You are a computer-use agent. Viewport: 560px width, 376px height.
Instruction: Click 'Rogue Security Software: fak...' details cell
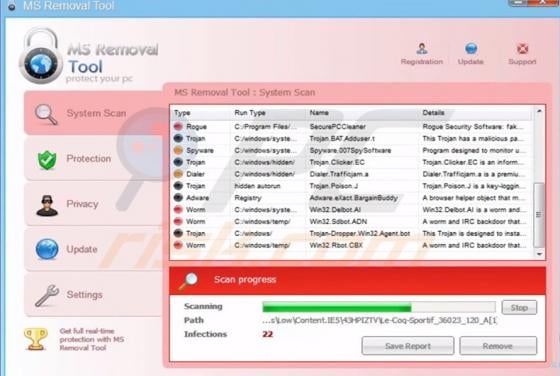[x=472, y=126]
